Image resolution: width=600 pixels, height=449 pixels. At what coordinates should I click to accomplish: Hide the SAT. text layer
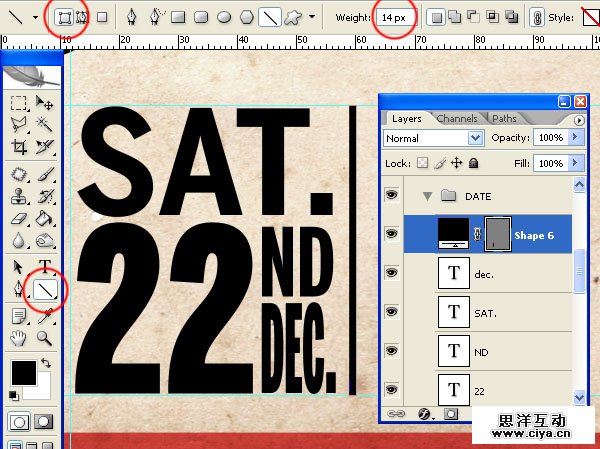(x=391, y=312)
